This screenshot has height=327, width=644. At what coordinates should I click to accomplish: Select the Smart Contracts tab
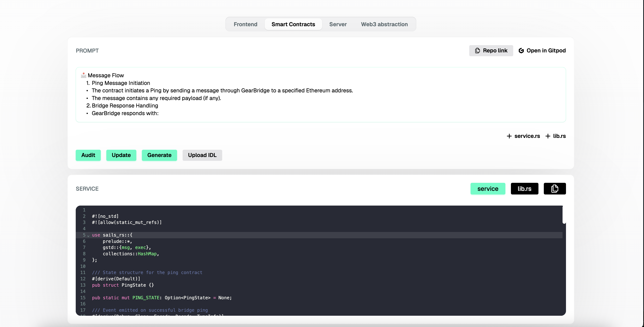click(293, 24)
